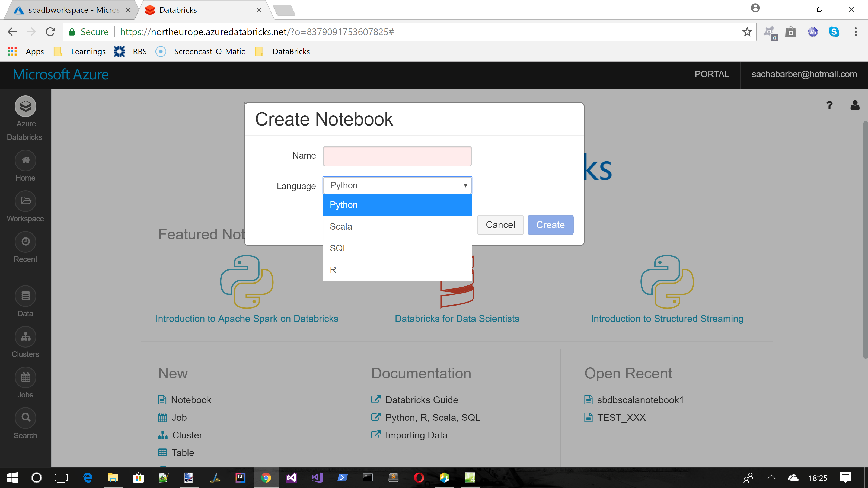The width and height of the screenshot is (868, 488).
Task: Open Opera browser from the taskbar
Action: (419, 477)
